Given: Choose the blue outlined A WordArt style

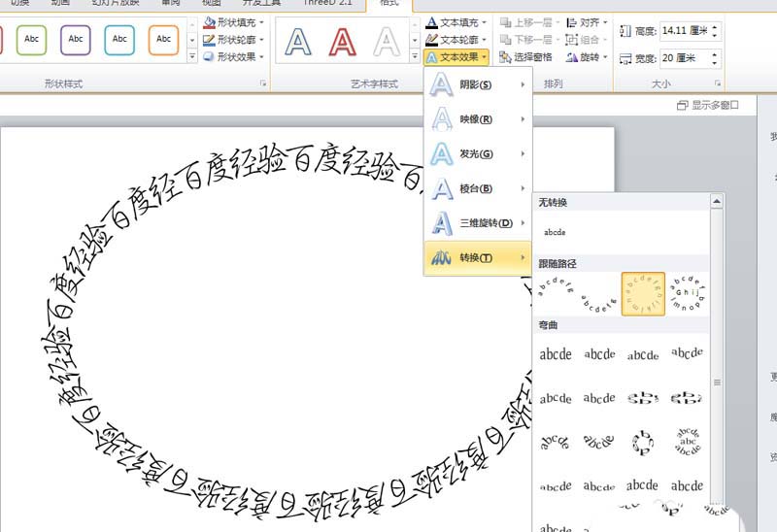Looking at the screenshot, I should coord(298,42).
